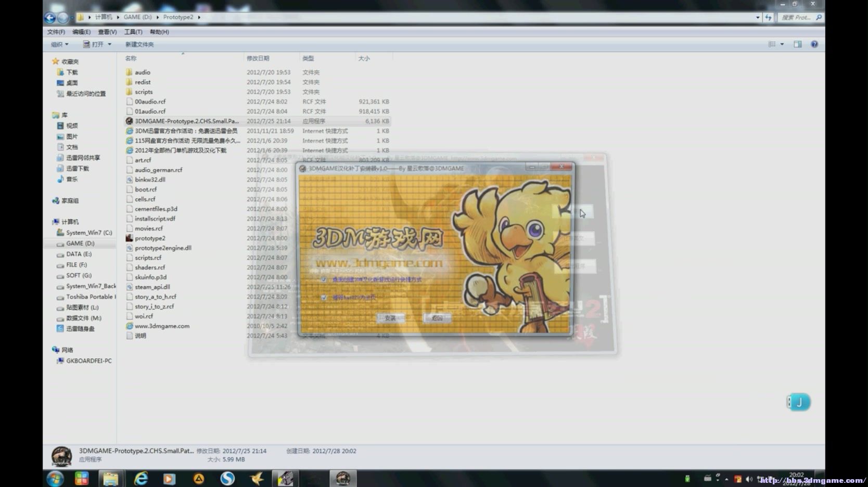Image resolution: width=868 pixels, height=487 pixels.
Task: Open the Windows Start button
Action: tap(55, 479)
